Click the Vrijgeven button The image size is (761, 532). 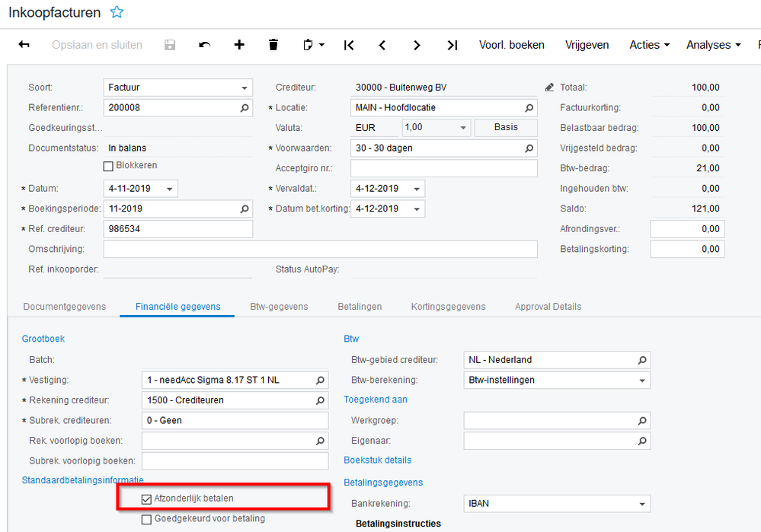point(587,45)
